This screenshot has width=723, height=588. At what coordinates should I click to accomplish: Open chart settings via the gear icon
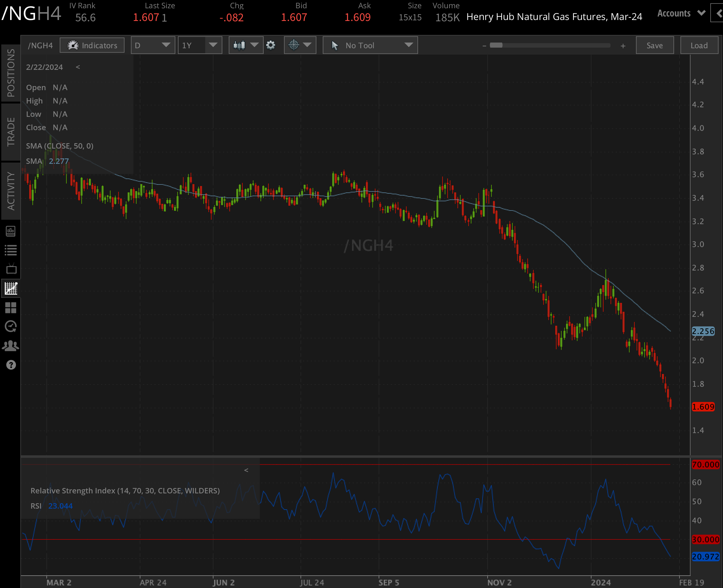[271, 45]
